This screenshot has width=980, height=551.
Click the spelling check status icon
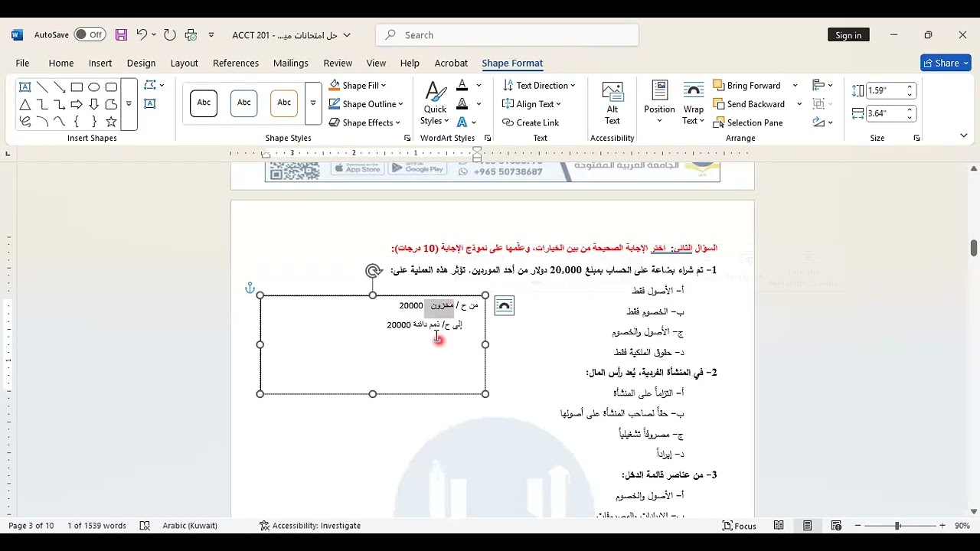tap(145, 526)
